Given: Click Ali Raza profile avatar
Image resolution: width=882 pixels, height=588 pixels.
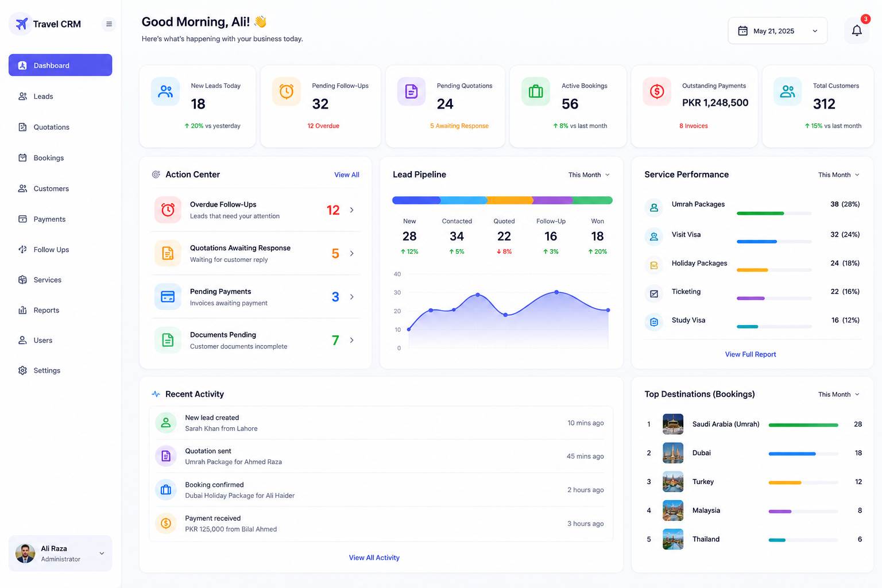Looking at the screenshot, I should pos(25,554).
